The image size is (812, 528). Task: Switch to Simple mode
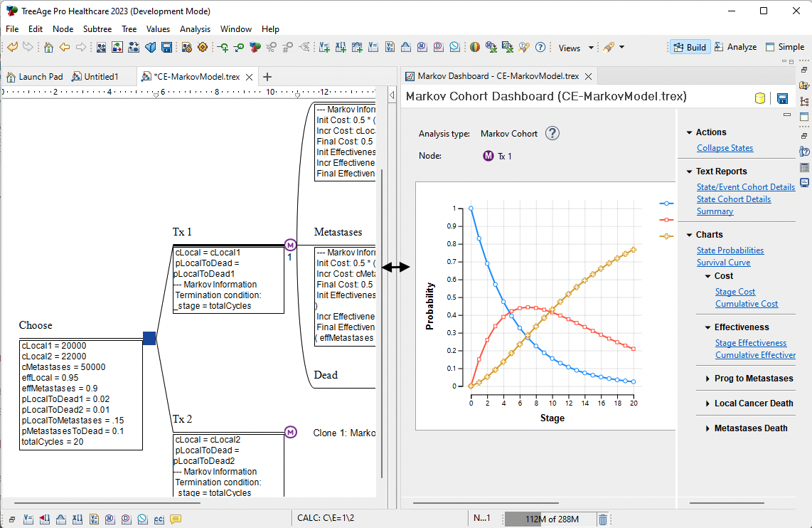pos(784,47)
